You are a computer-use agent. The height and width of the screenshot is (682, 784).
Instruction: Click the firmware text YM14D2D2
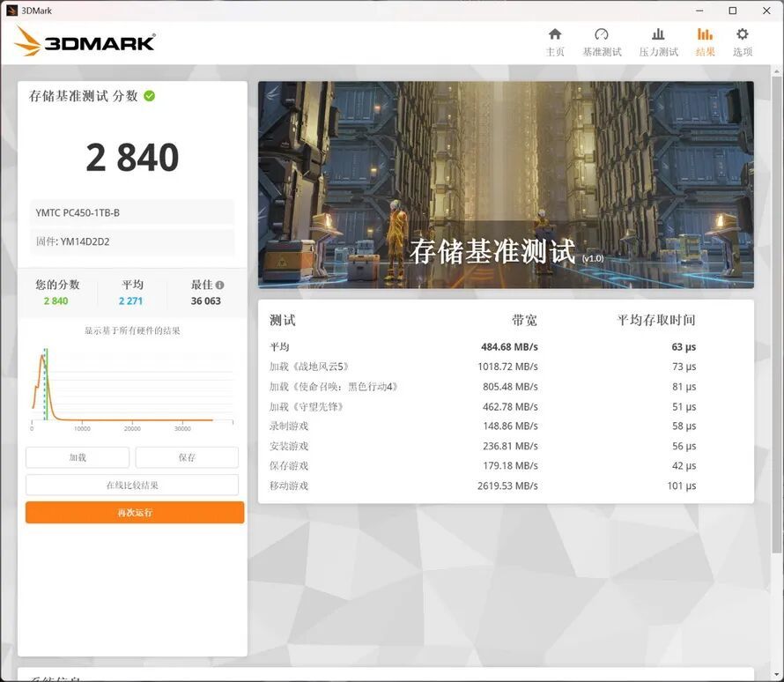(85, 241)
